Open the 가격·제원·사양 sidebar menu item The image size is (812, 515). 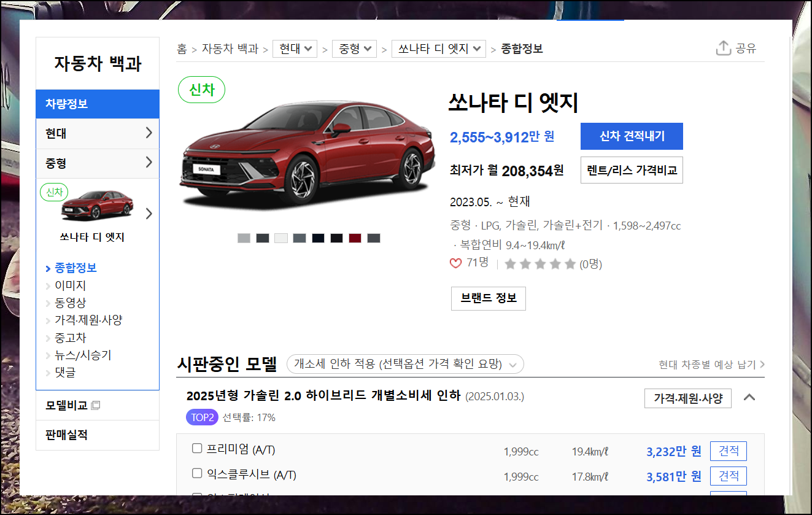[88, 320]
